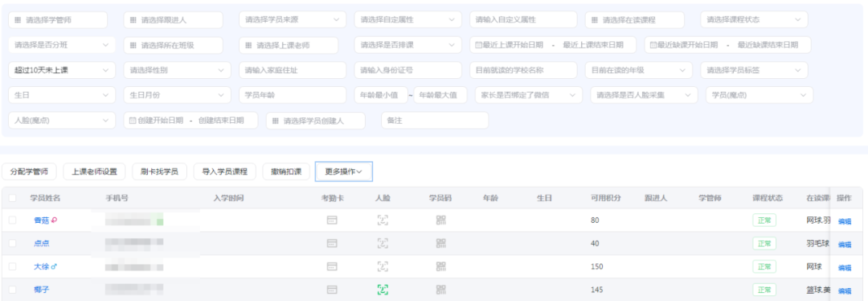The image size is (868, 301).
Task: Expand 更多操作 menu button
Action: [344, 171]
